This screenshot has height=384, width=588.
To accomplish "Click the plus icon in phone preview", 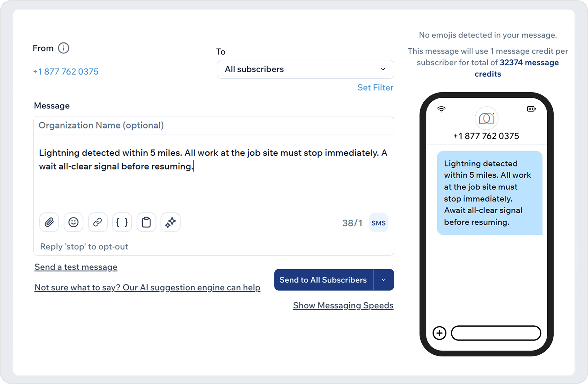I will 439,333.
